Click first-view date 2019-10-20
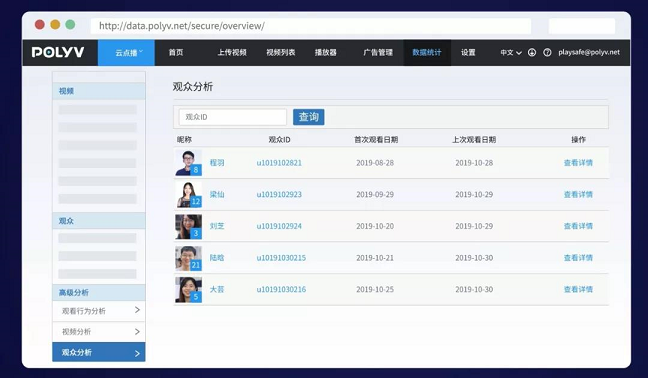The width and height of the screenshot is (648, 378). (375, 226)
